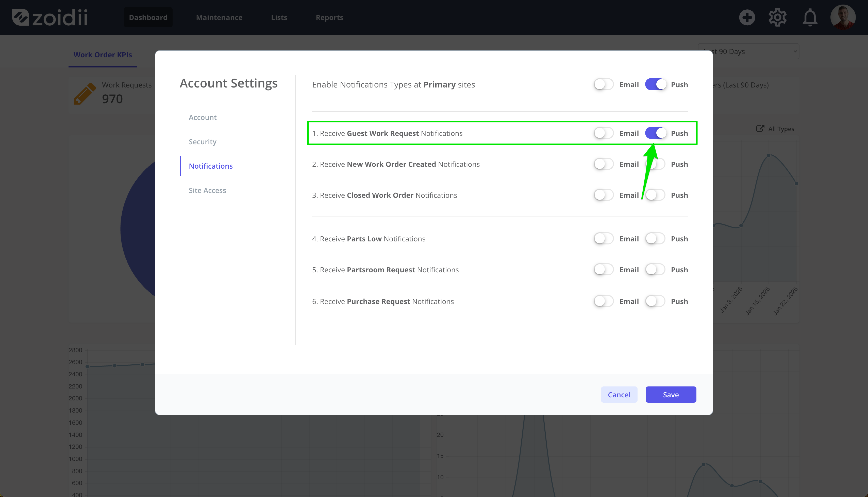The image size is (868, 497).
Task: Click the Save button
Action: point(671,395)
